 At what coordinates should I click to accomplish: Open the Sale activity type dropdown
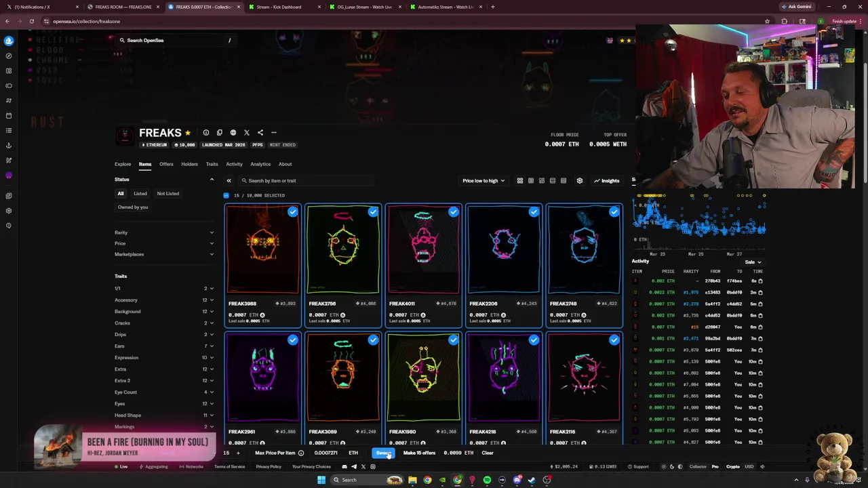[753, 262]
